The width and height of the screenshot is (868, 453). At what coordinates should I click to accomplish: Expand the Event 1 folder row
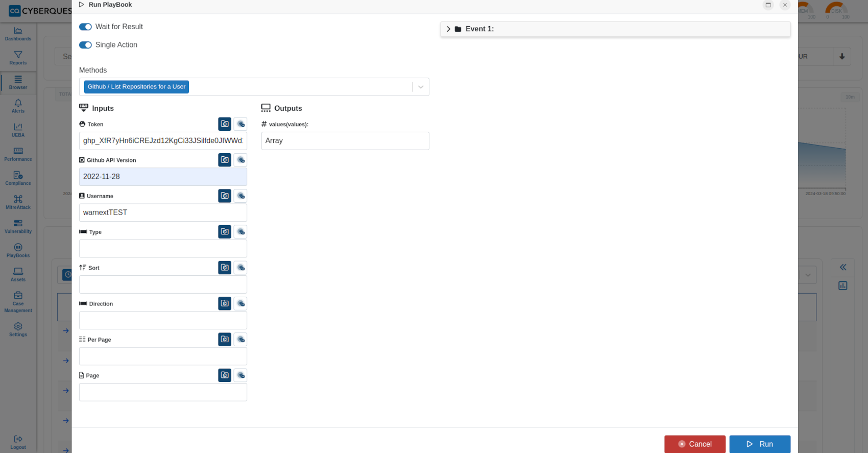coord(615,29)
